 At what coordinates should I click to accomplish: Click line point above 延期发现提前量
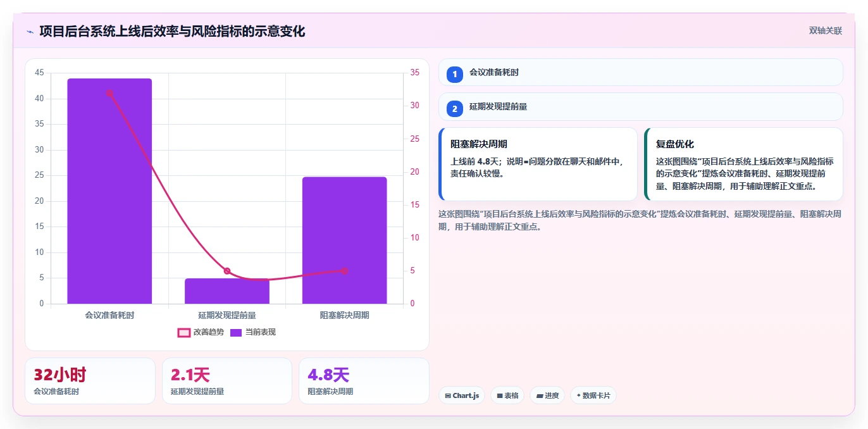[x=227, y=271]
